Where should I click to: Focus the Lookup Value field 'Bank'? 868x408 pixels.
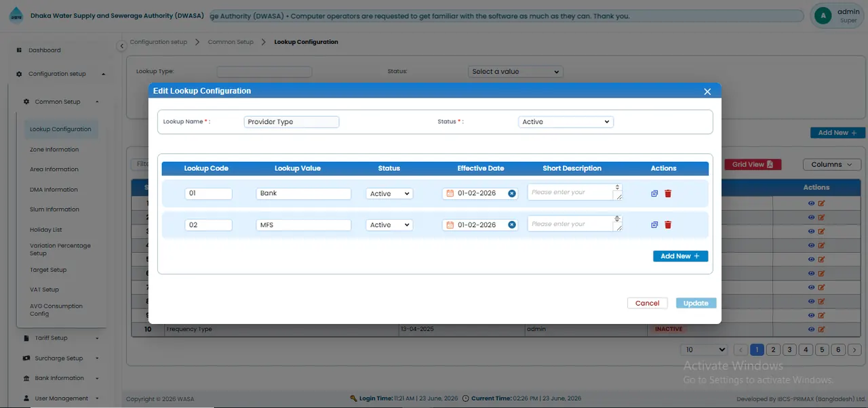point(304,193)
